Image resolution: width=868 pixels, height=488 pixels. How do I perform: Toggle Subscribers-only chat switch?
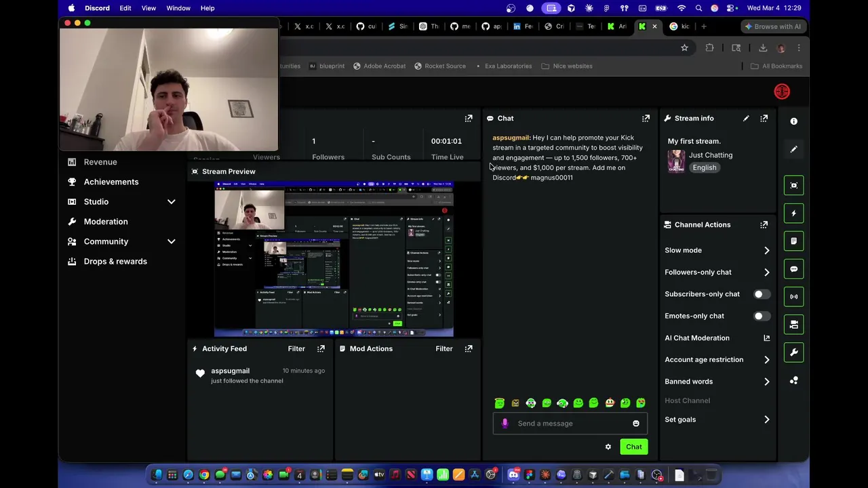(x=762, y=294)
